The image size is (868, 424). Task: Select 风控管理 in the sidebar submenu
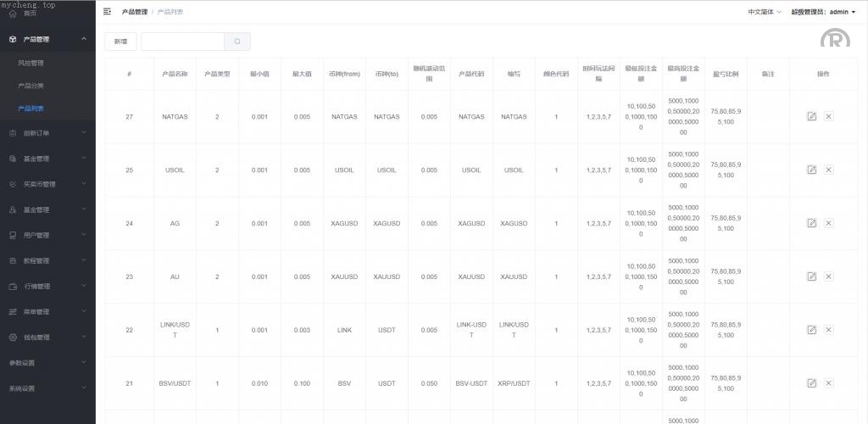[31, 63]
